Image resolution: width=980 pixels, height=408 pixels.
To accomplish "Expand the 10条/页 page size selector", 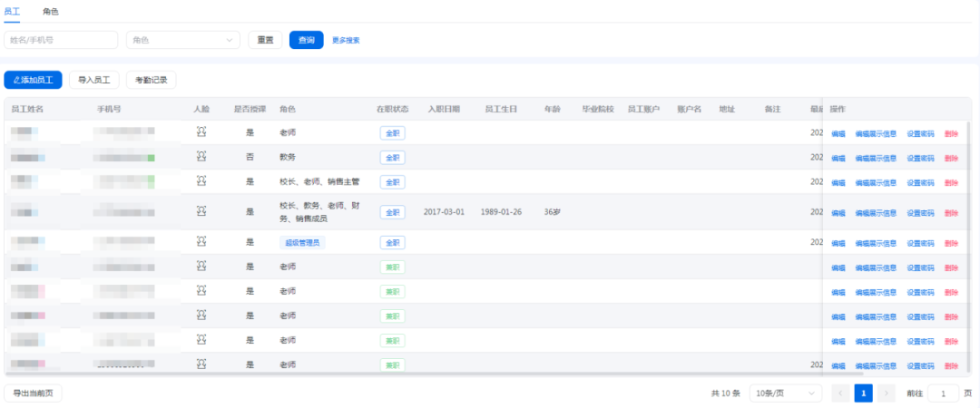I will pyautogui.click(x=785, y=393).
